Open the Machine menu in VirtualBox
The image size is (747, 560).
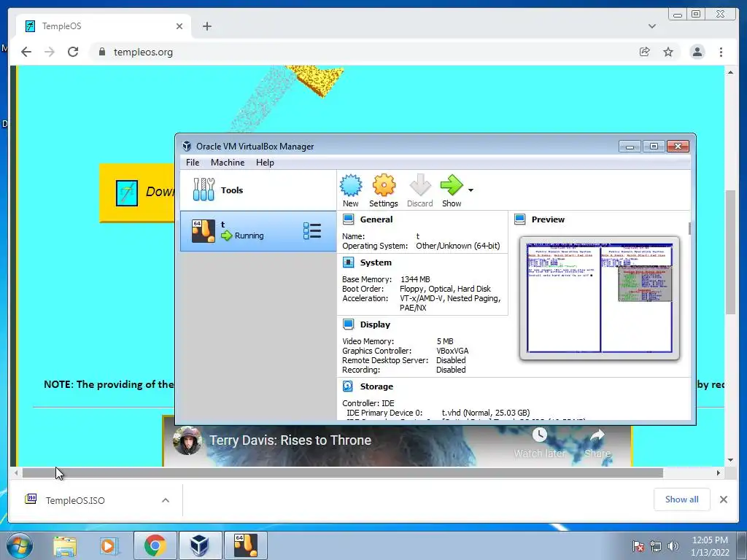[228, 163]
